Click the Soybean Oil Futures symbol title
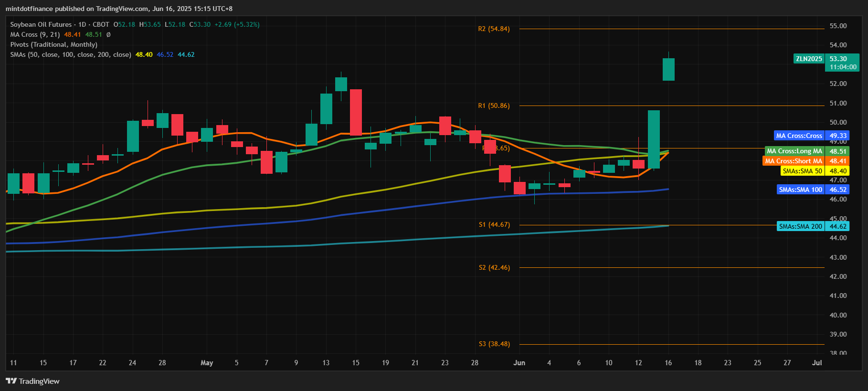 click(x=41, y=24)
